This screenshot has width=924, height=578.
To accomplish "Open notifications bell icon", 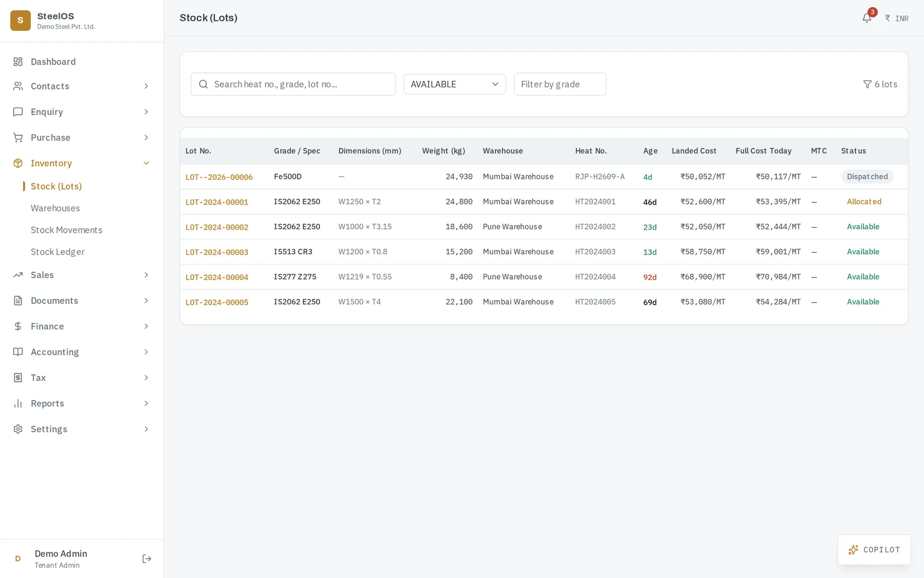I will 867,18.
